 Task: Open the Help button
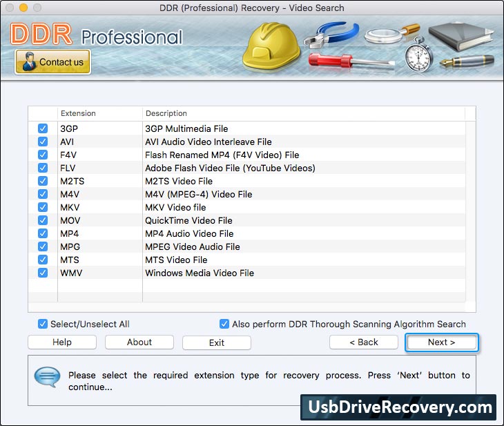coord(62,342)
